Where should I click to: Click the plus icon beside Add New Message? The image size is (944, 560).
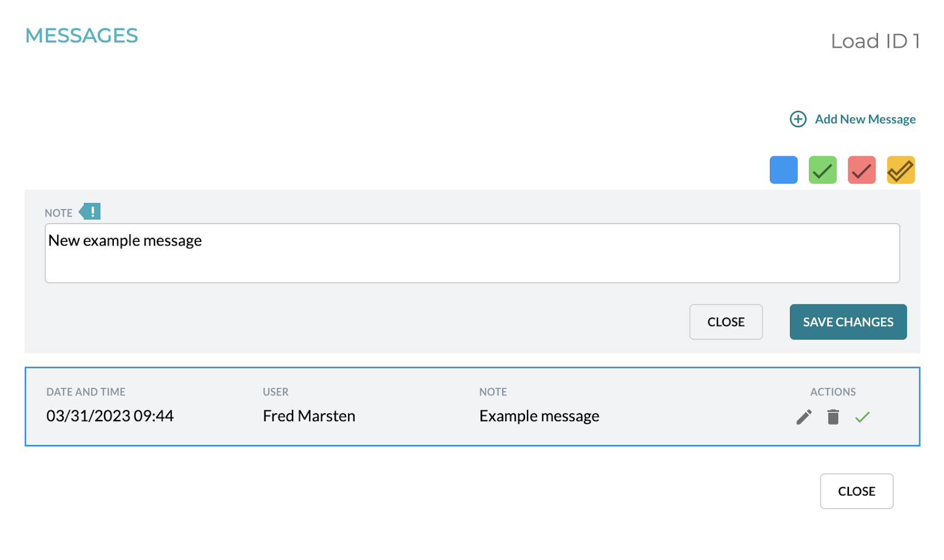798,119
